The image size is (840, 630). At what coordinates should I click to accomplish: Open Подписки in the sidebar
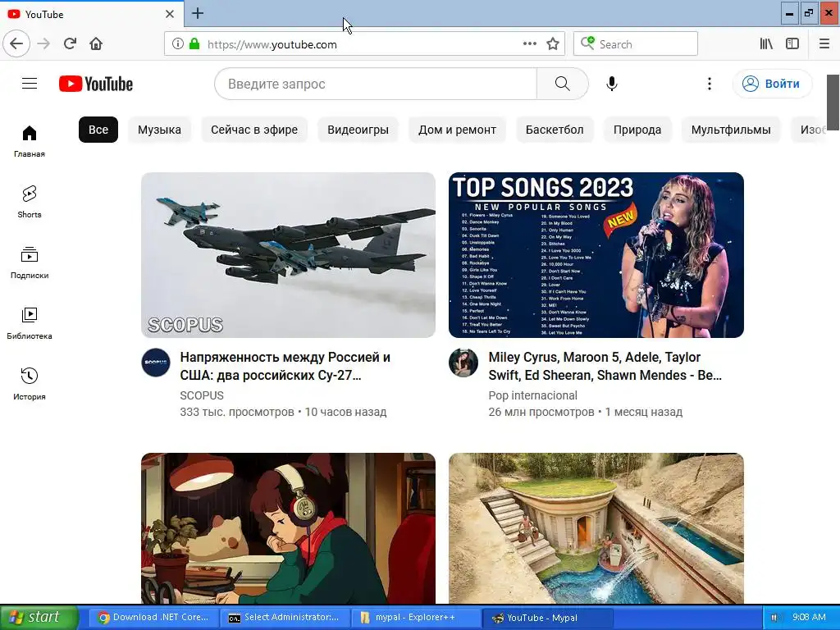pyautogui.click(x=30, y=263)
